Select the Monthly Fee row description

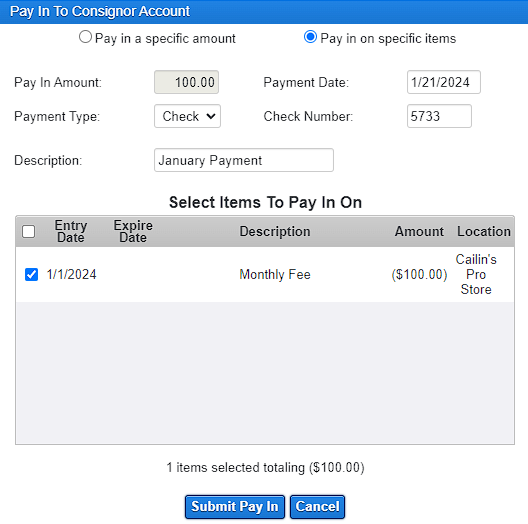coord(275,274)
